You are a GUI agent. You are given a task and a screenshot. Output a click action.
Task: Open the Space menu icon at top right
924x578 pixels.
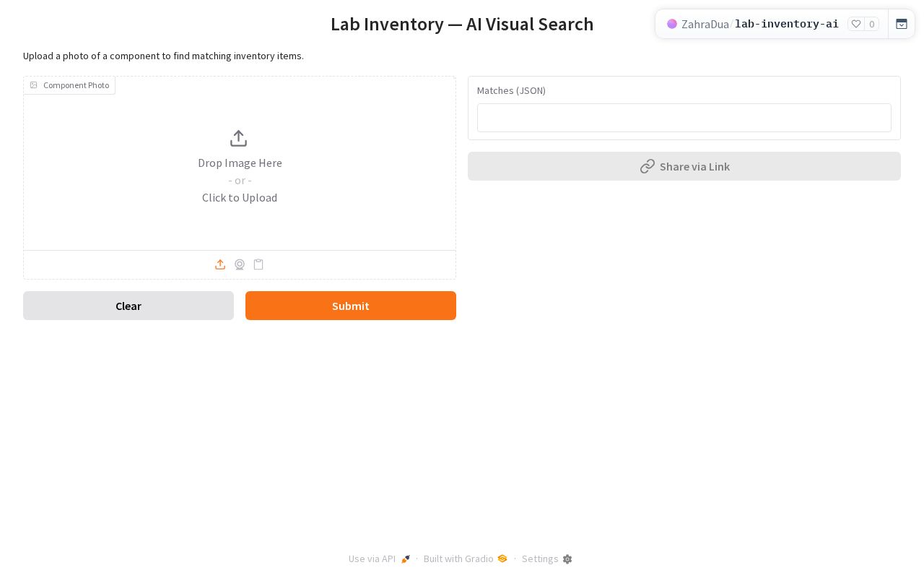point(902,24)
